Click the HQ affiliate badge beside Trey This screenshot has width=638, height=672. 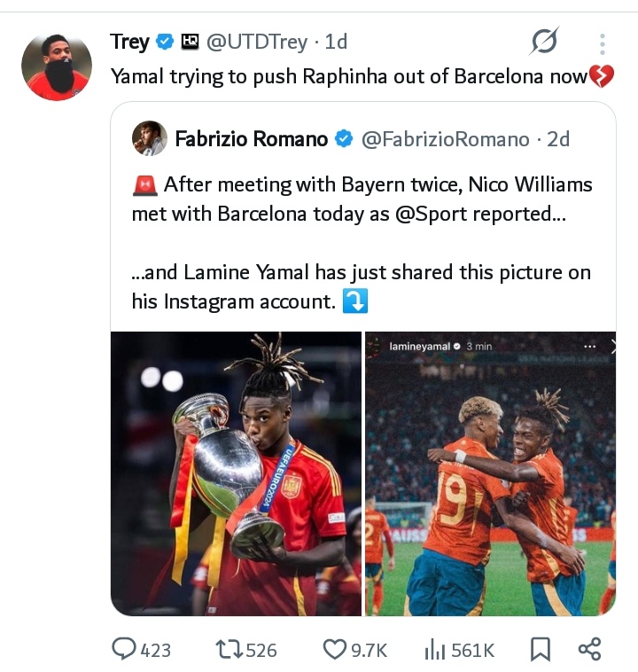tap(190, 42)
